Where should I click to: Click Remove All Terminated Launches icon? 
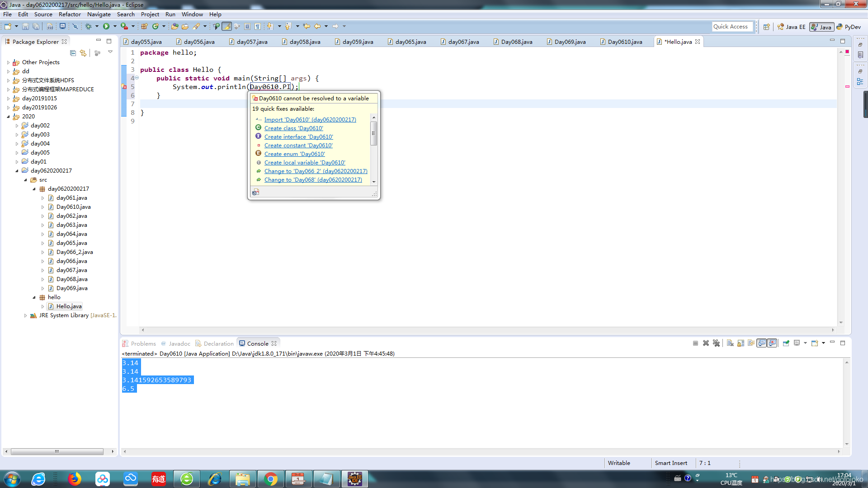pyautogui.click(x=717, y=343)
